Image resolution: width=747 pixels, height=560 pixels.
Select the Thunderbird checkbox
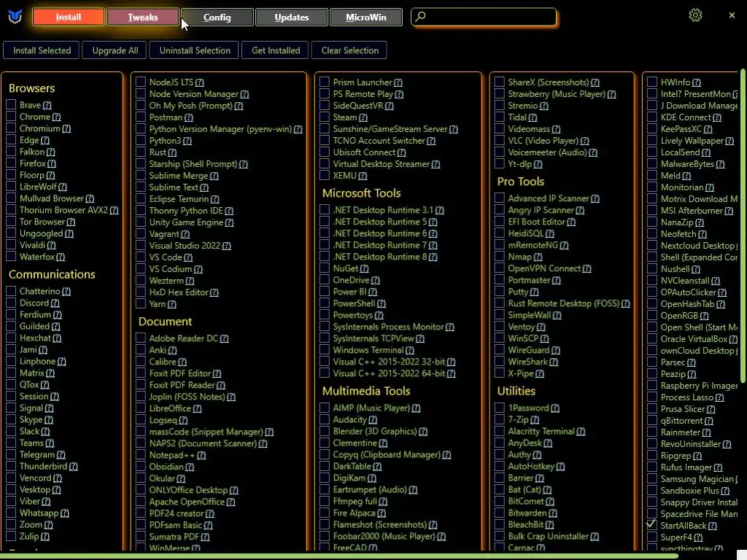coord(11,466)
